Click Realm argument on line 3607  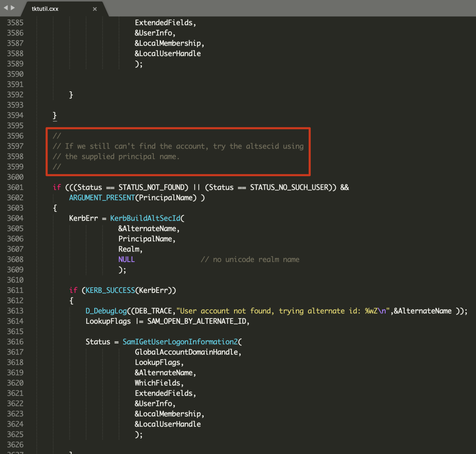point(128,249)
